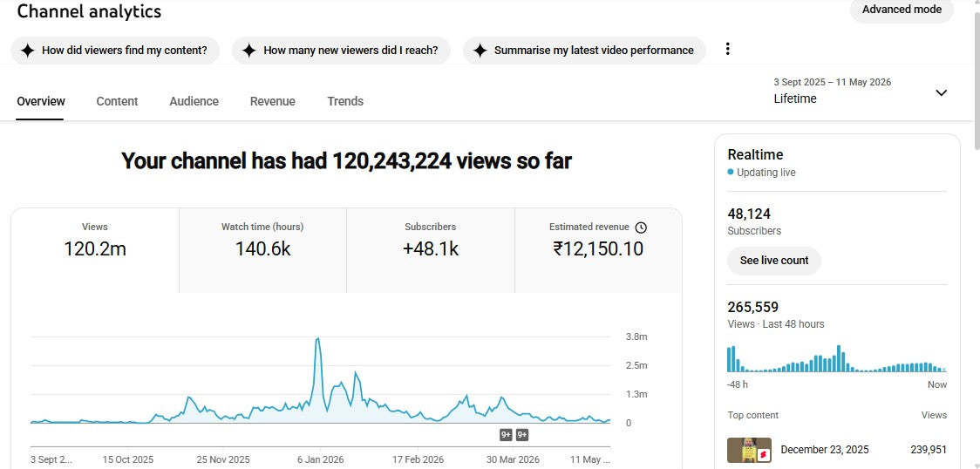Open the December 23, 2025 video thumbnail
Screen dimensions: 980x469
click(x=749, y=451)
